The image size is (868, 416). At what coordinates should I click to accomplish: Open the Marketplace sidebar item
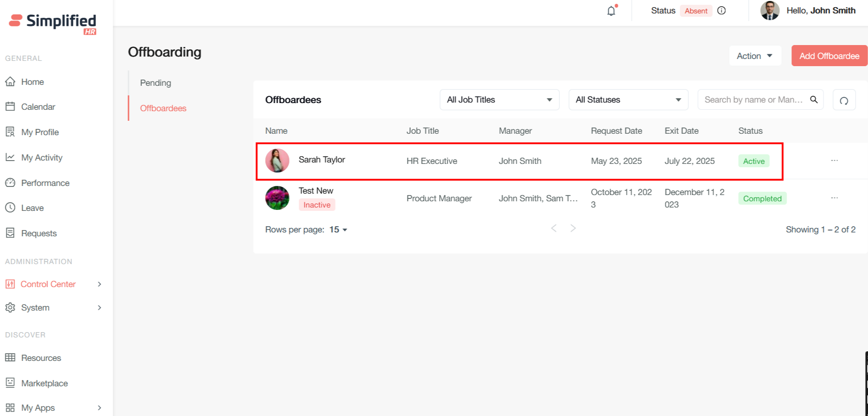(x=44, y=383)
